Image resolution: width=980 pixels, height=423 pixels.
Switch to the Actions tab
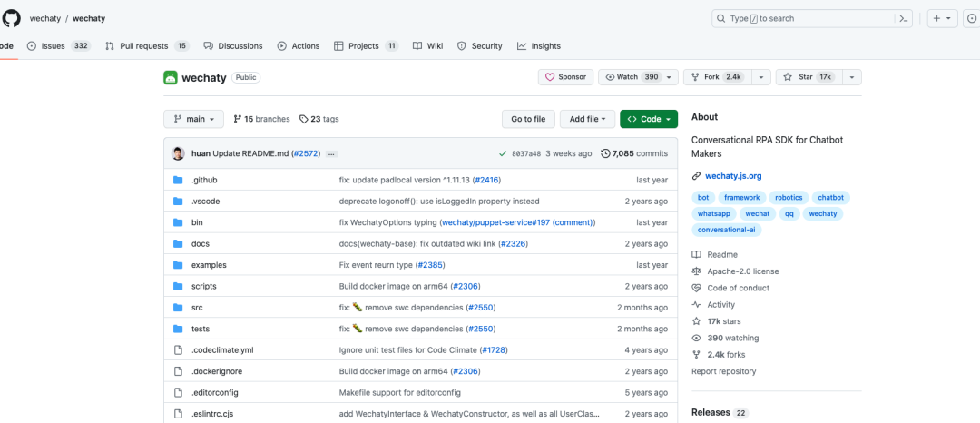tap(299, 45)
